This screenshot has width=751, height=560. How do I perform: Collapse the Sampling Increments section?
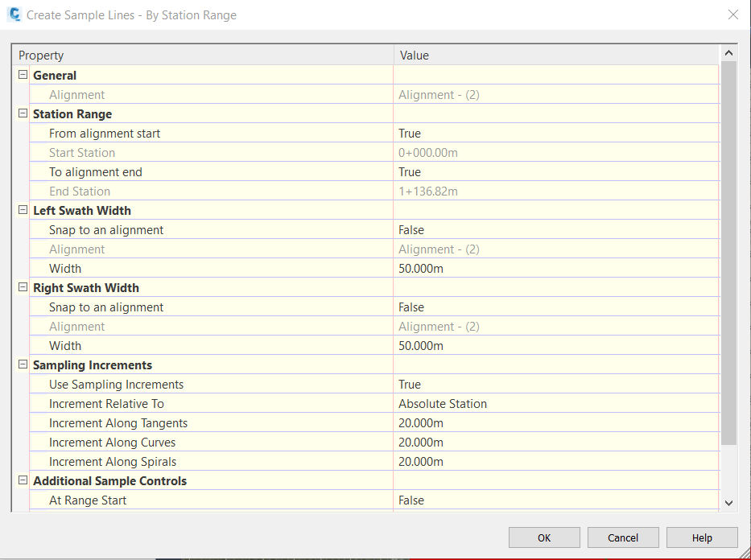23,364
